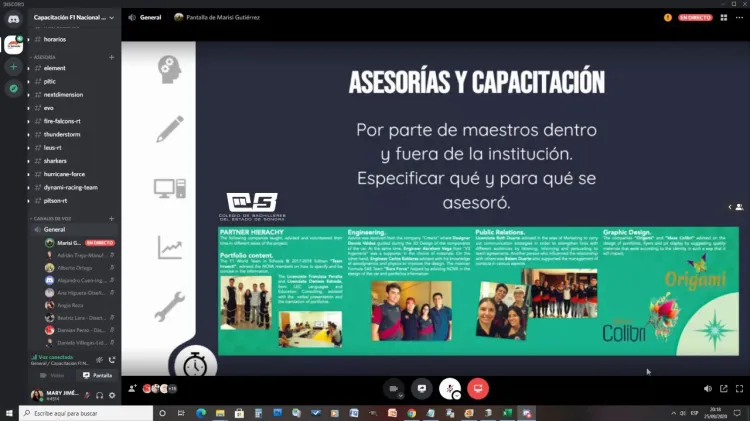Open participant avatars plus 15 group

[x=160, y=388]
